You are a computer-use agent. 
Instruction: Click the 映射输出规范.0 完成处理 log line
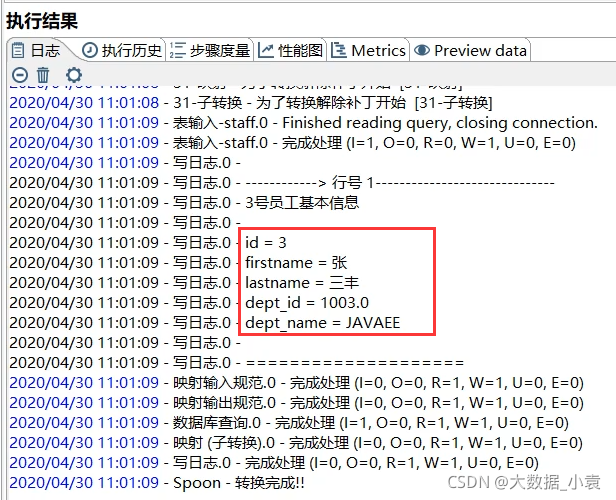click(x=296, y=403)
